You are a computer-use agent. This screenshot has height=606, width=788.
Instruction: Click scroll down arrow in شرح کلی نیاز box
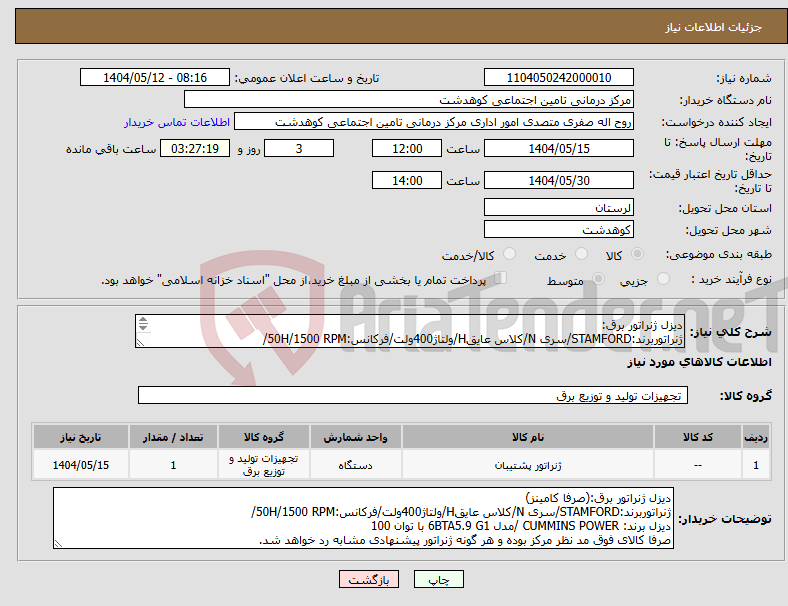pos(143,327)
